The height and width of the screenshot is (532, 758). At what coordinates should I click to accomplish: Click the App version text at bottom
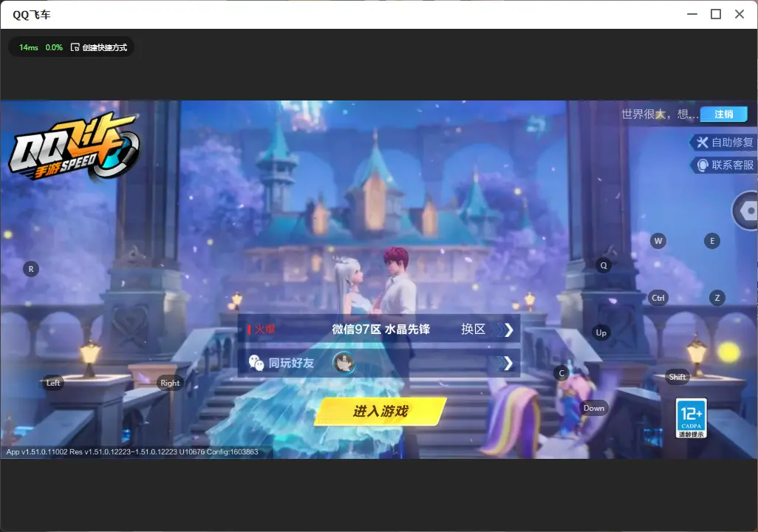(132, 451)
